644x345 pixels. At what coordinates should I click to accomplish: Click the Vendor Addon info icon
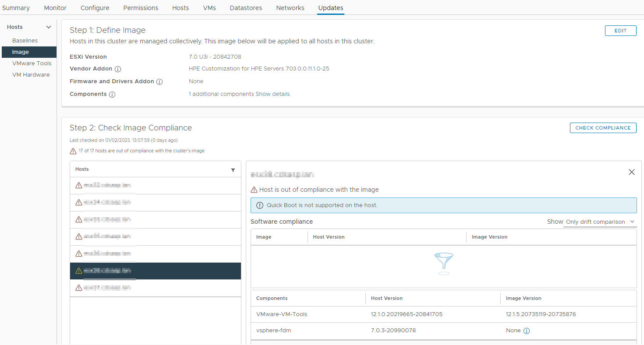118,69
